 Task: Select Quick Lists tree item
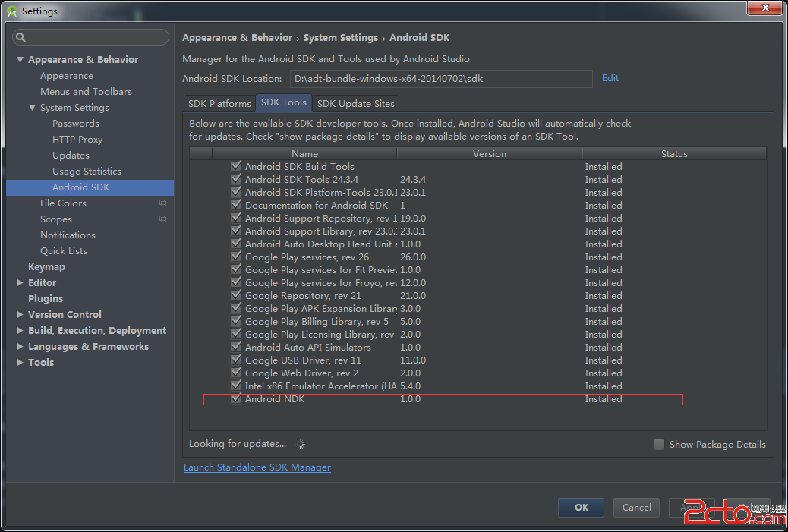pyautogui.click(x=63, y=251)
